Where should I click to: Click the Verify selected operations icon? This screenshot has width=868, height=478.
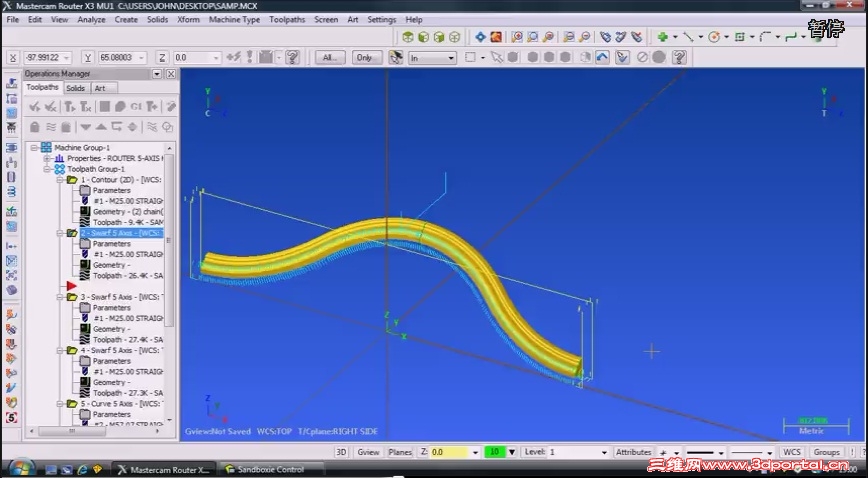point(120,106)
